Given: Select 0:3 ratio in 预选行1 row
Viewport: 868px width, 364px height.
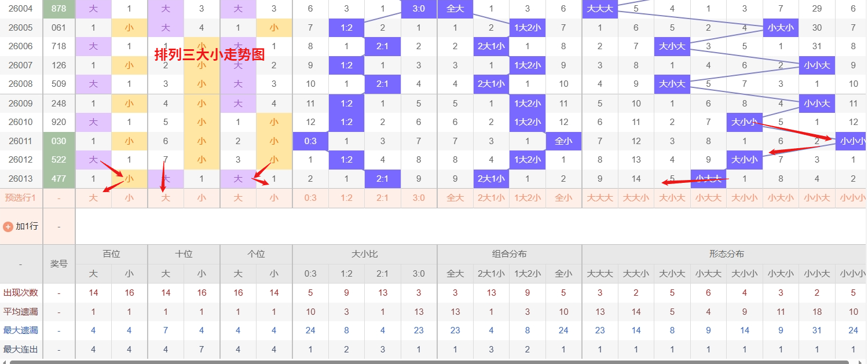Looking at the screenshot, I should coord(310,198).
